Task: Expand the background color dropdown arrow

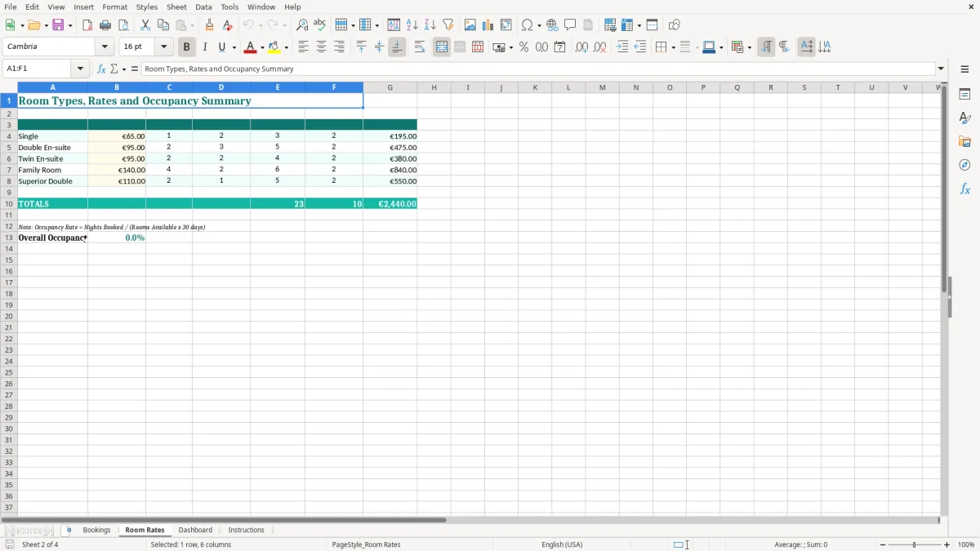Action: point(286,47)
